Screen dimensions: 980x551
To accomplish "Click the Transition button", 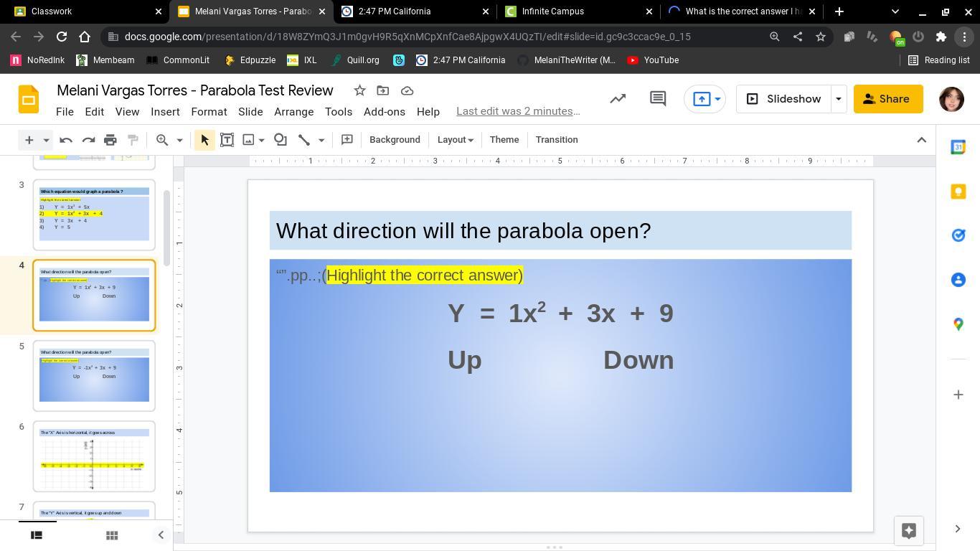I will (557, 140).
